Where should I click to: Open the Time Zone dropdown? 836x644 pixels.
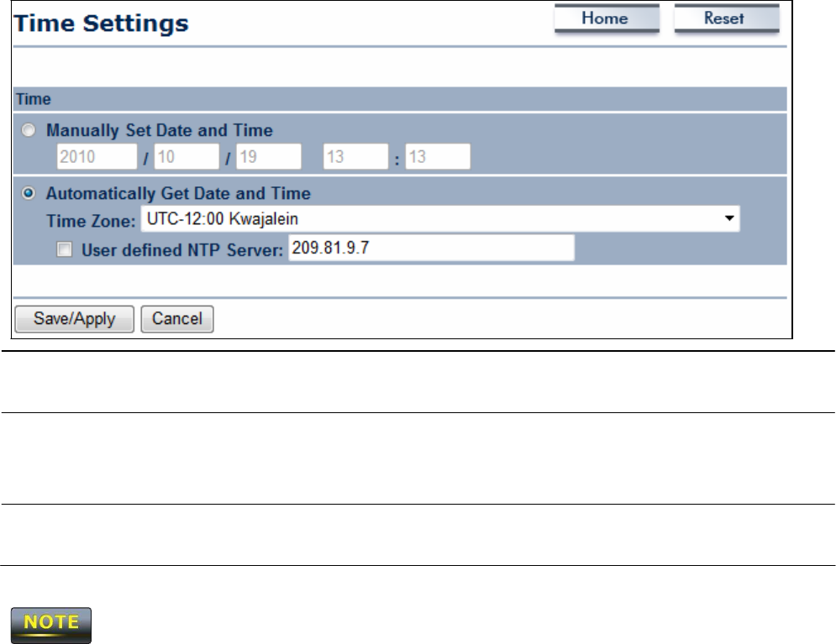(x=440, y=219)
